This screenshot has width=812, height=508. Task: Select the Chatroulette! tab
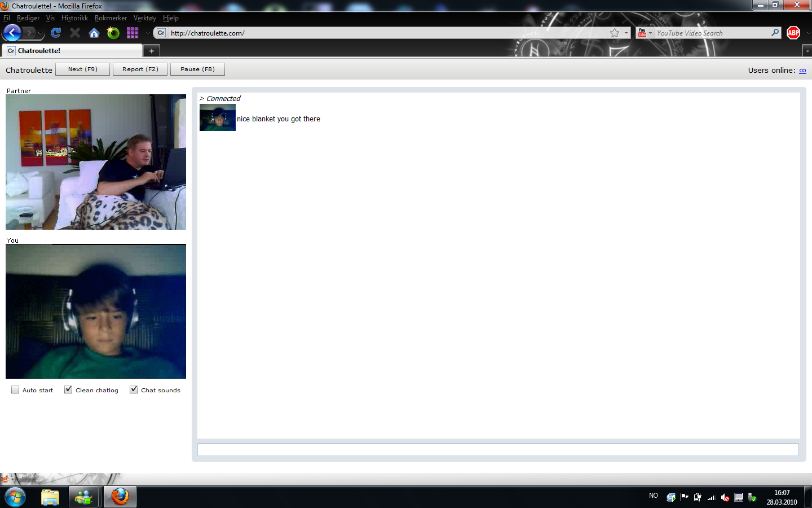click(72, 50)
